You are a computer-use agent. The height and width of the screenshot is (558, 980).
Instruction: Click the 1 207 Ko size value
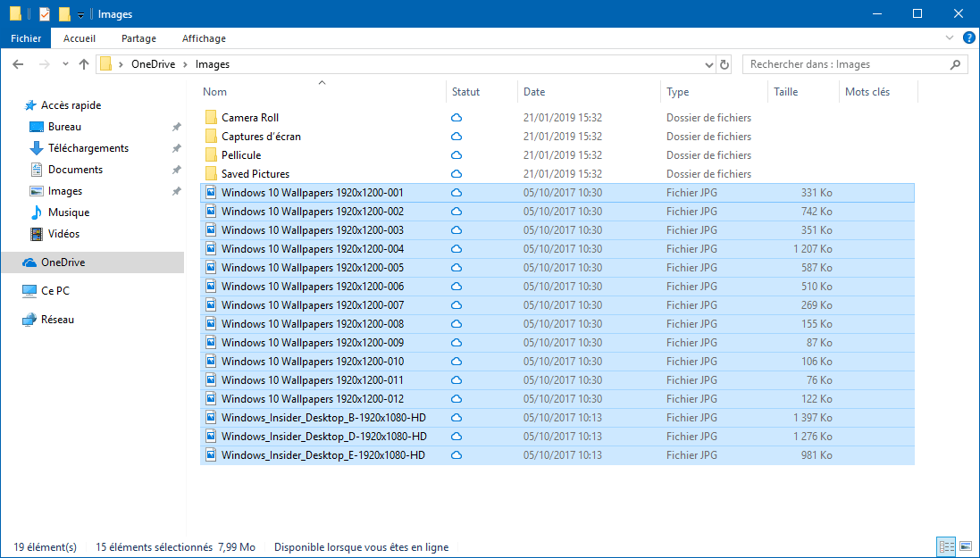click(813, 249)
